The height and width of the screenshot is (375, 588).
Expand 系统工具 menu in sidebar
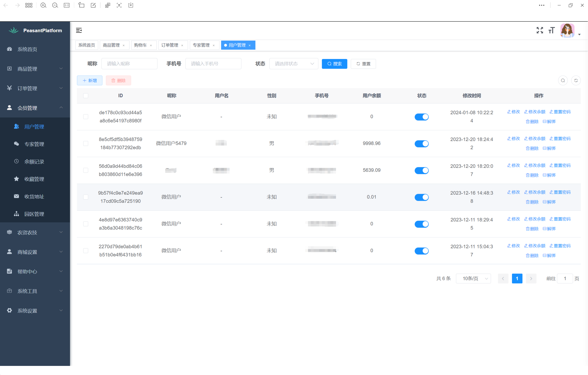point(35,291)
